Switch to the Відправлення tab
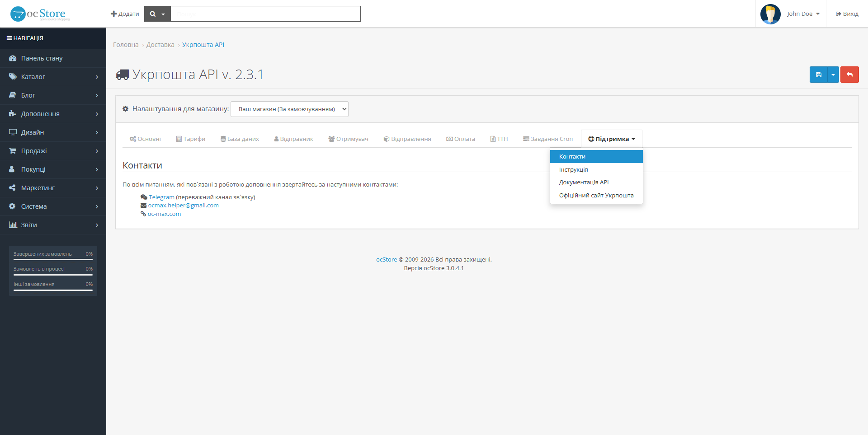Screen dimensions: 868x435 (x=407, y=139)
